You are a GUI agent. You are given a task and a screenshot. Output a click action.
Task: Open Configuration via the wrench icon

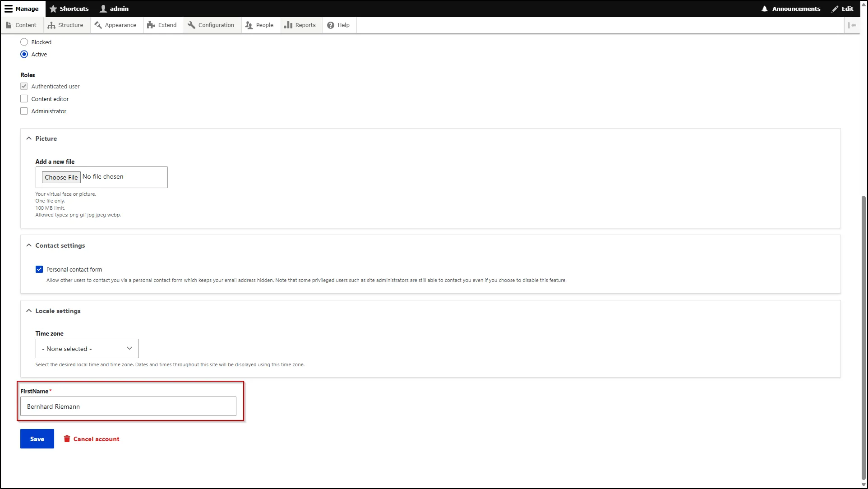point(191,25)
